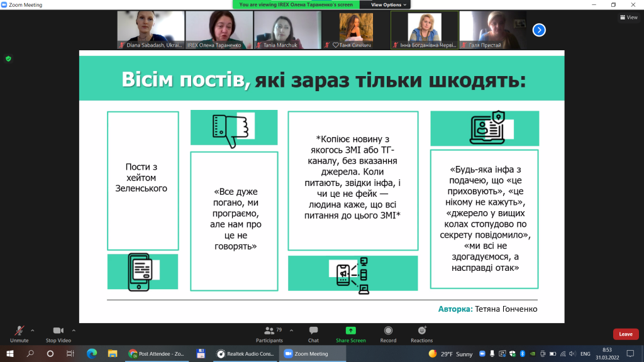Select Tania Marchuk's video thumbnail
Screen dimensions: 644x362
point(287,30)
